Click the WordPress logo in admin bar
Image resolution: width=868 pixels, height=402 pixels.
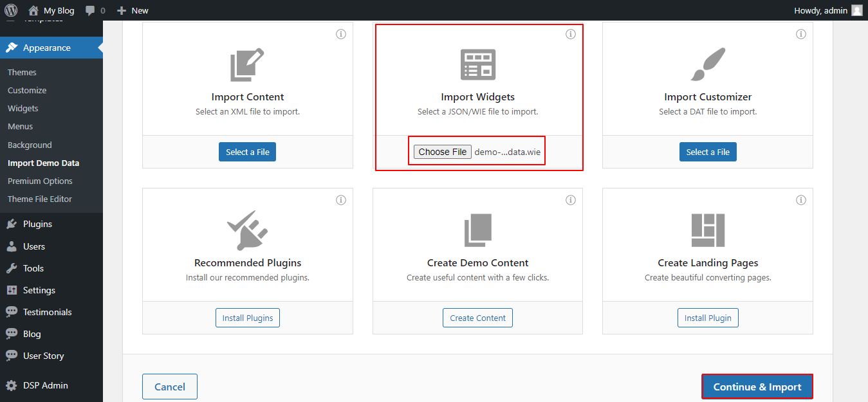[11, 10]
